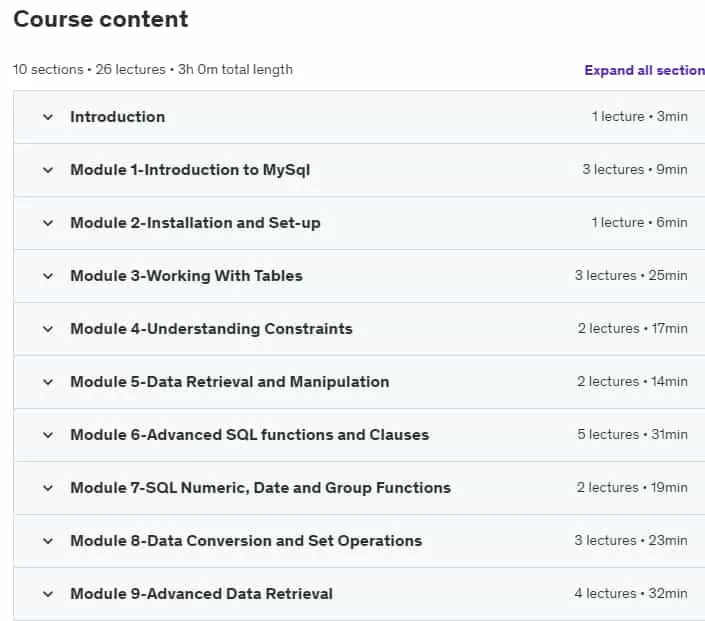Expand Module 9-Advanced Data Retrieval chevron
Image resolution: width=705 pixels, height=621 pixels.
coord(48,594)
